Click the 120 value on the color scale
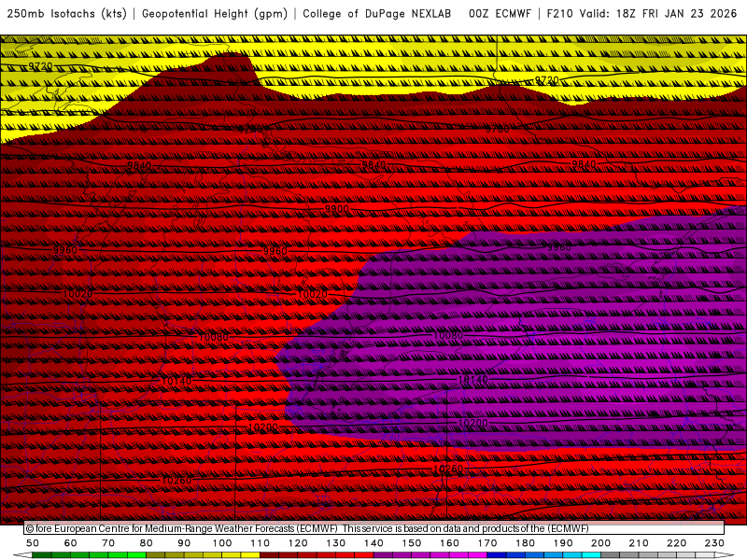 (x=298, y=543)
